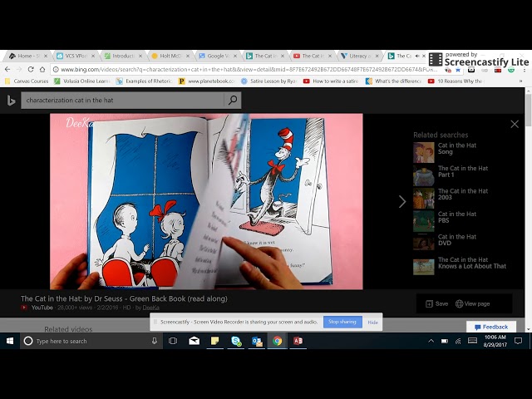Open related search Cat in the Hat PBS
Screen dimensions: 532x399
(x=446, y=220)
